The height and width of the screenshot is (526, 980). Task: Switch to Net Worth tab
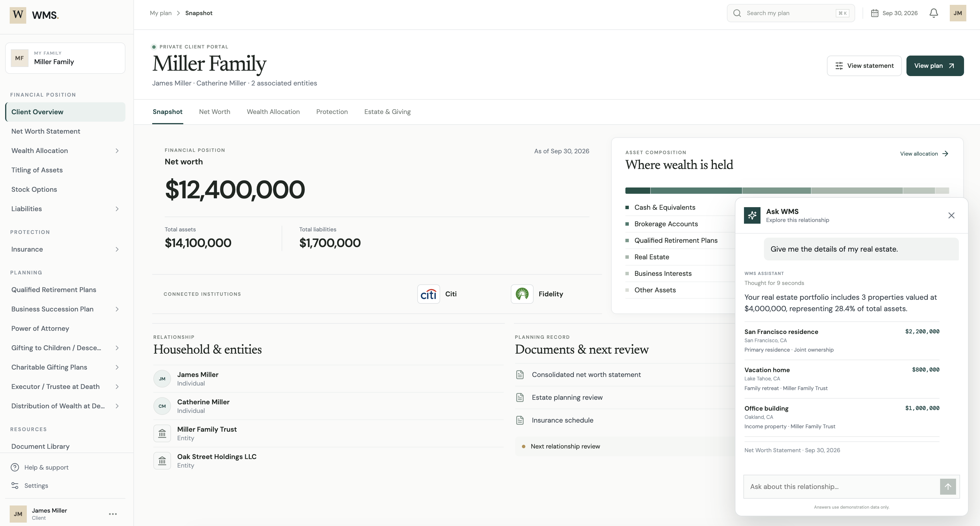coord(215,112)
